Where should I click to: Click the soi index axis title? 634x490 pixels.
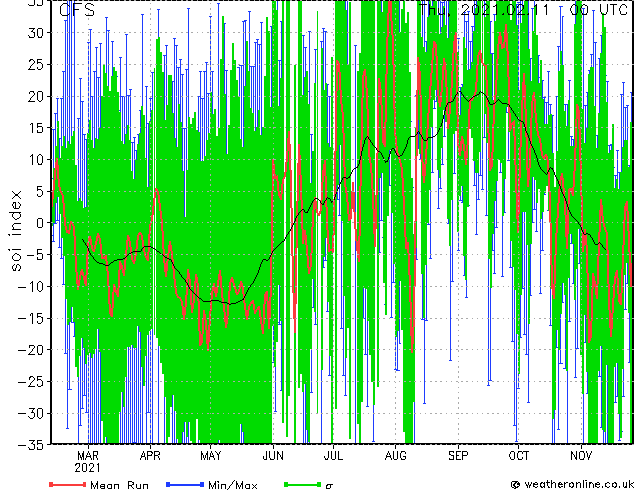click(15, 231)
